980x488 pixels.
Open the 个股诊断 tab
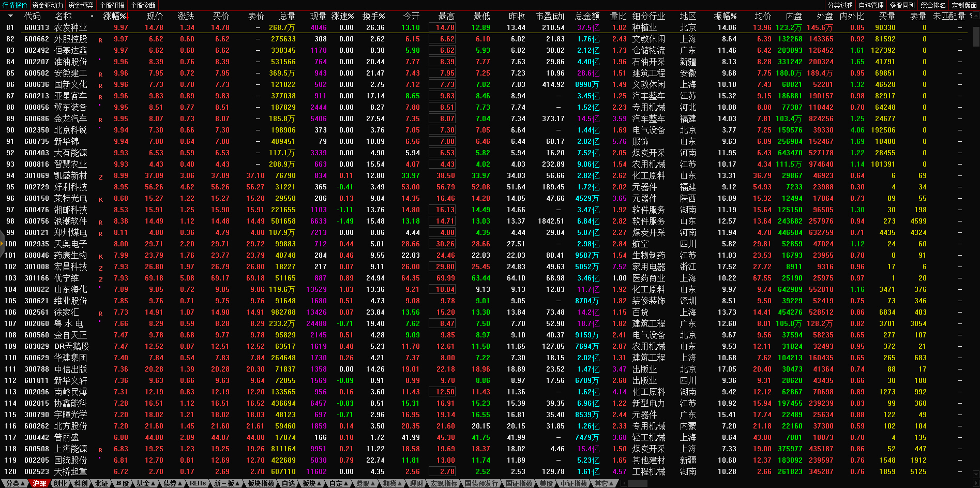pyautogui.click(x=143, y=5)
